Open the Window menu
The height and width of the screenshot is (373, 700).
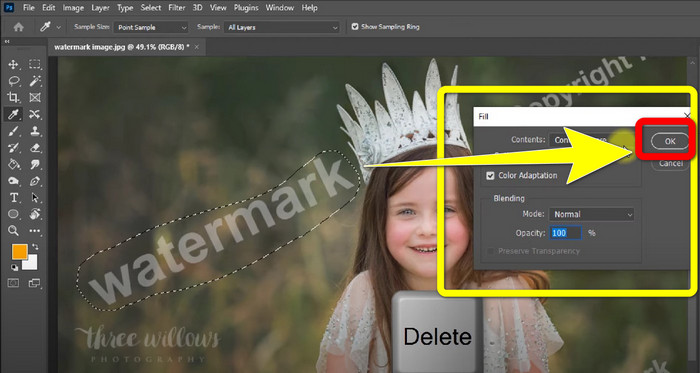280,8
